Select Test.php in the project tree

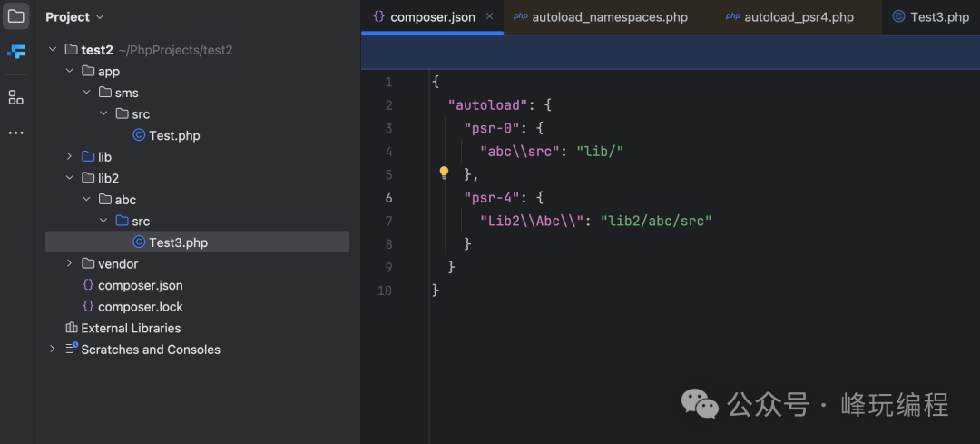(174, 135)
